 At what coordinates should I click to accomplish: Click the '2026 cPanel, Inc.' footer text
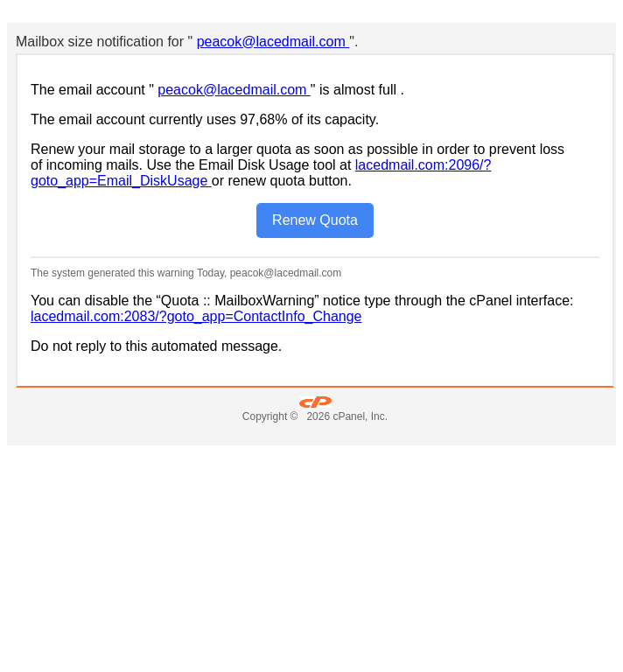pos(347,416)
